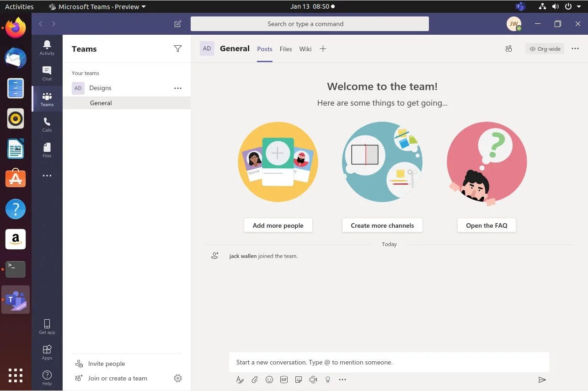
Task: Click the search or command box
Action: click(x=310, y=24)
